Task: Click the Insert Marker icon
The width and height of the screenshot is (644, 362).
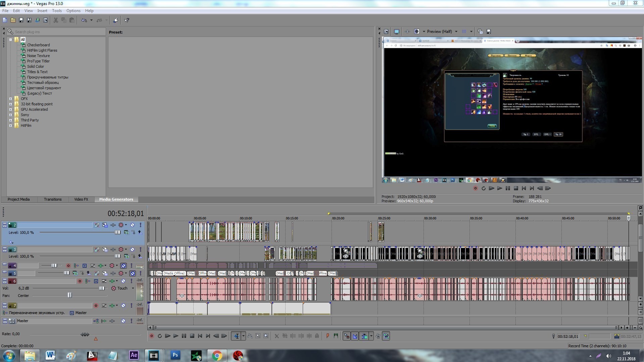Action: (x=328, y=336)
